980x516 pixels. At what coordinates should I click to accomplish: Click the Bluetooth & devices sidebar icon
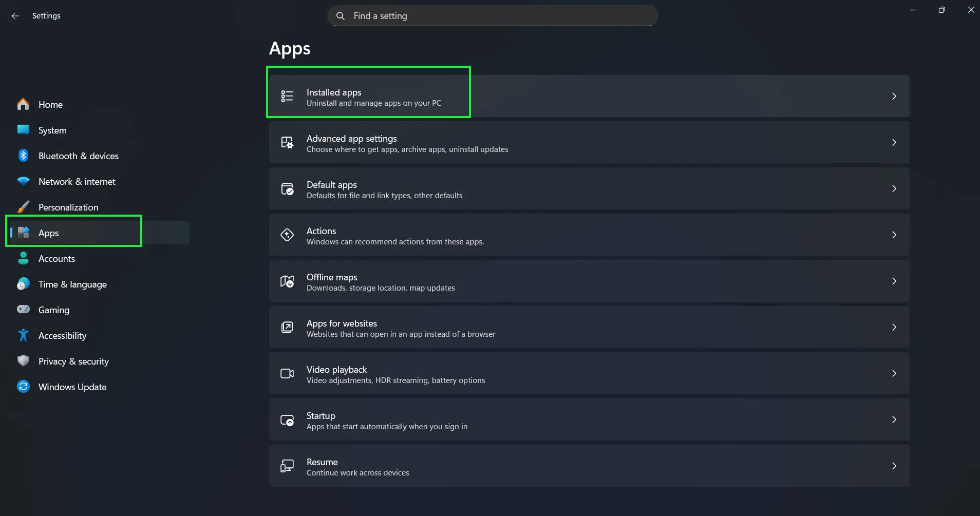[23, 156]
